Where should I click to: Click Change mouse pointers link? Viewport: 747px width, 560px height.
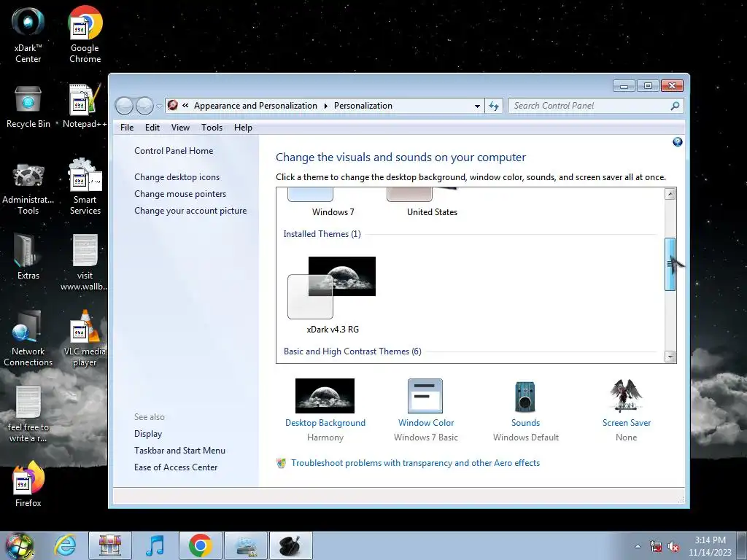tap(180, 194)
